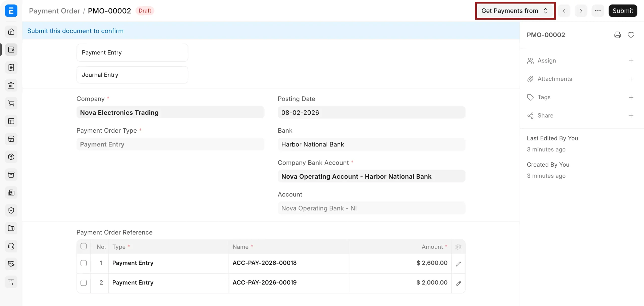Submit the payment order
644x306 pixels.
(623, 11)
